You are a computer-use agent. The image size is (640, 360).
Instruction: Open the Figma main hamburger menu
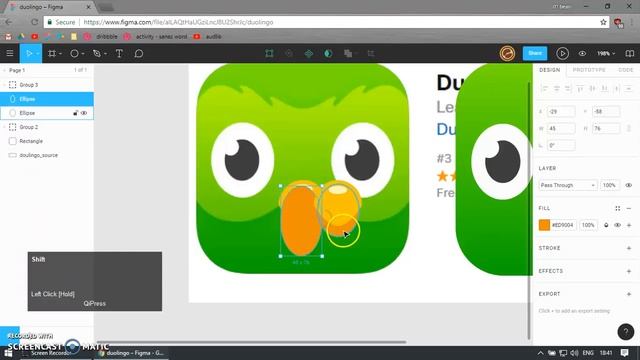(x=10, y=53)
